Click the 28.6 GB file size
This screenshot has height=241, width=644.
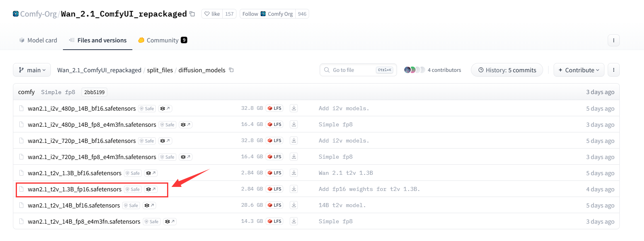252,205
